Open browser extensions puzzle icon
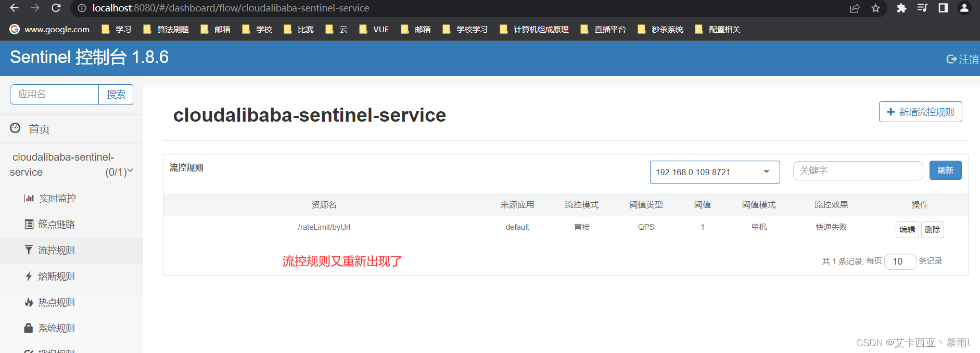The height and width of the screenshot is (353, 980). click(x=901, y=8)
